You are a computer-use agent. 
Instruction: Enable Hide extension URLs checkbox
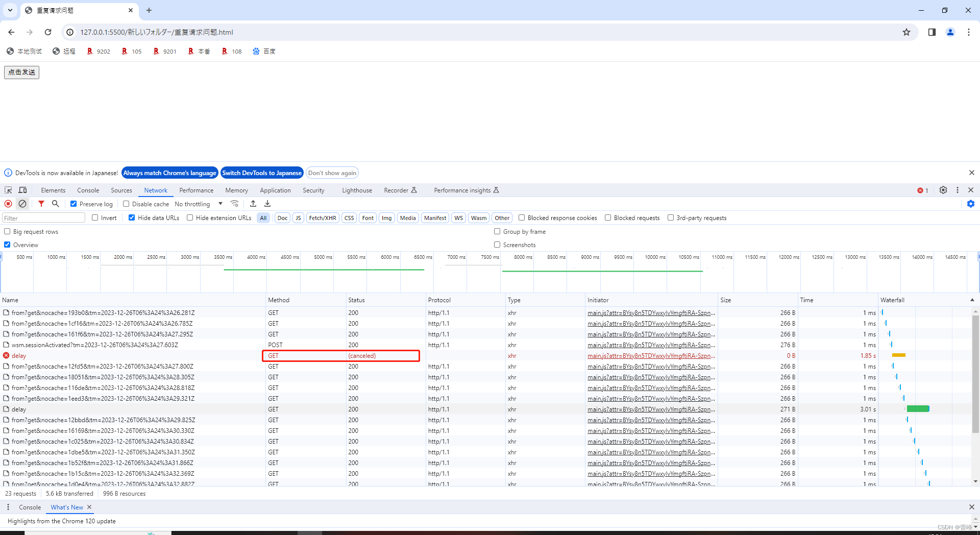(x=190, y=217)
